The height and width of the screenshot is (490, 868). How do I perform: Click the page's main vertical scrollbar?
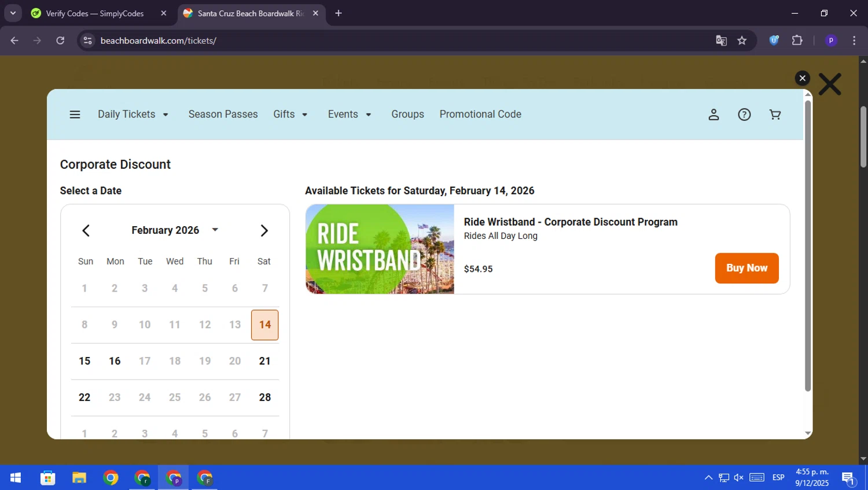(863, 137)
